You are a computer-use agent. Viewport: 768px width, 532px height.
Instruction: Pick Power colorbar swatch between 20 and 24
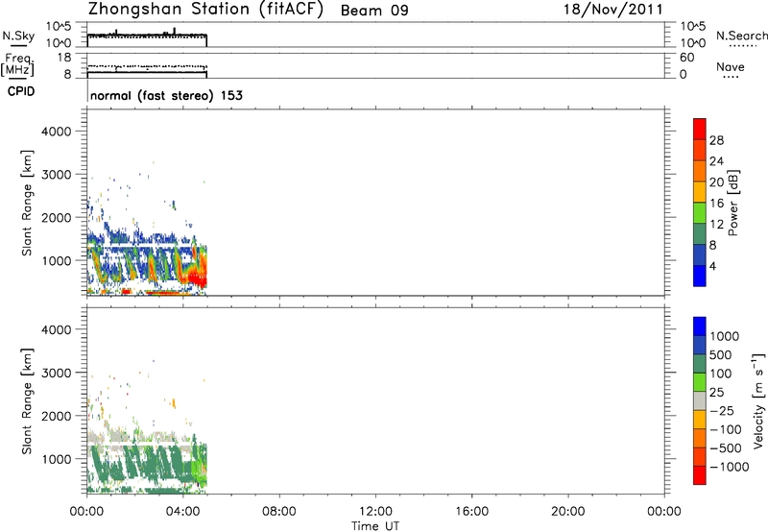(700, 171)
